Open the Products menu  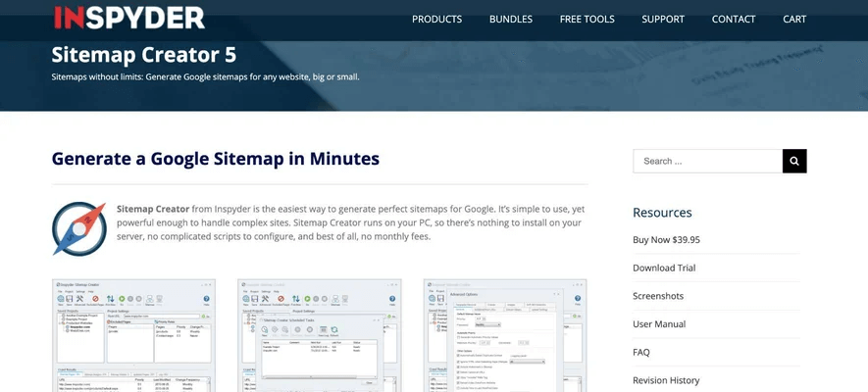pyautogui.click(x=436, y=20)
